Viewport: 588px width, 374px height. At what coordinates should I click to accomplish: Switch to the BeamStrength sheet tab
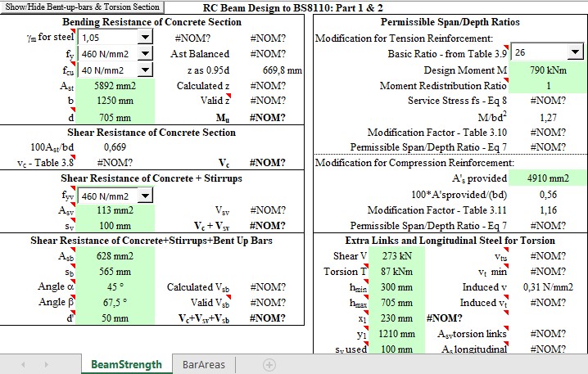point(126,364)
